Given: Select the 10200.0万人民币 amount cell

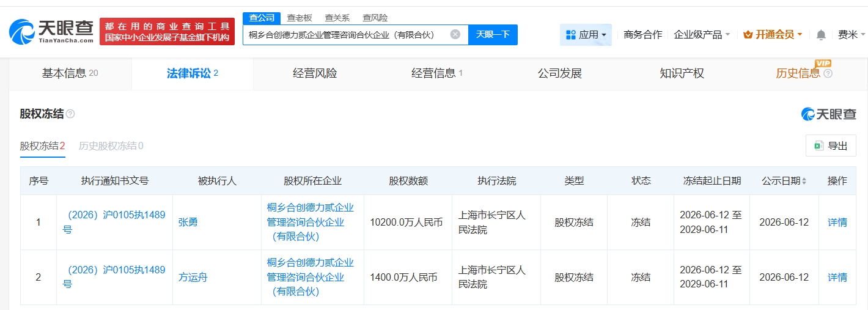Looking at the screenshot, I should (x=406, y=223).
